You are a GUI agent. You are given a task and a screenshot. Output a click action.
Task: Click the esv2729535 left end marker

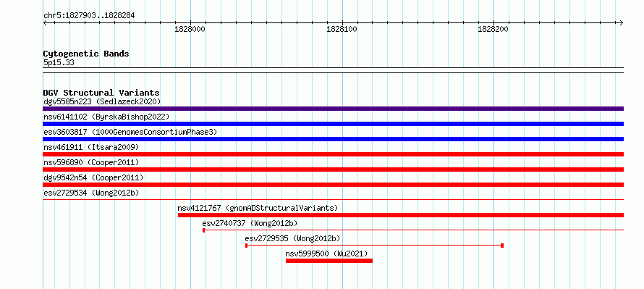247,246
